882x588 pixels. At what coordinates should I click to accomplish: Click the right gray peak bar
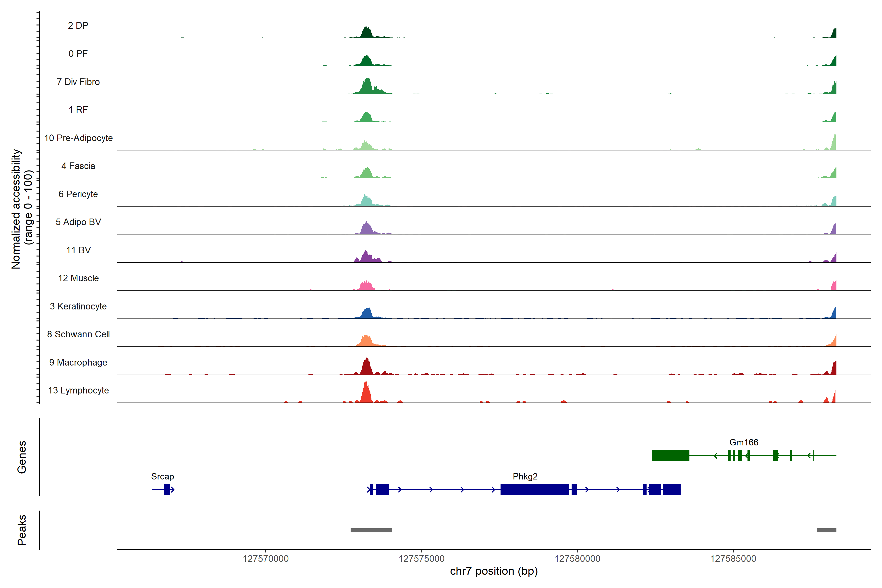coord(826,530)
